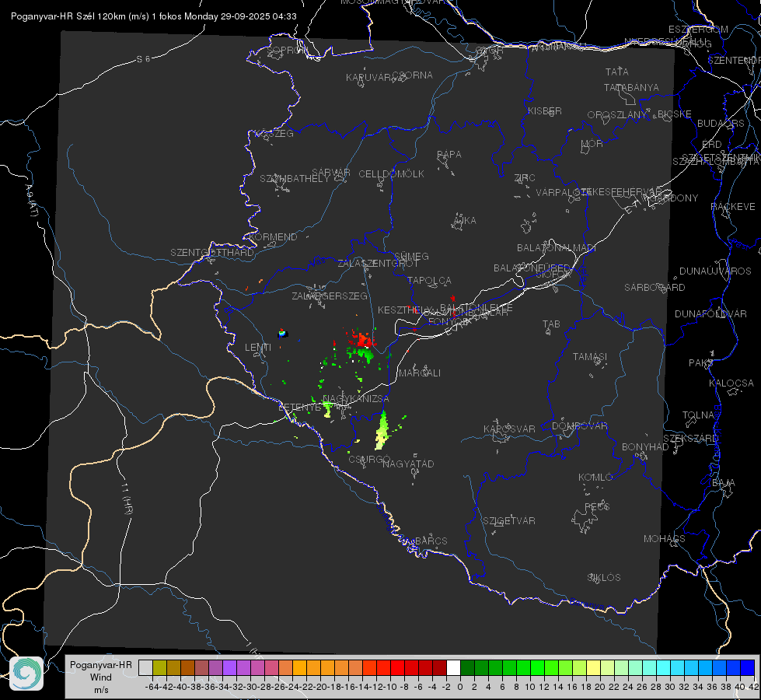
Task: Click the white zero-velocity legend swatch
Action: pyautogui.click(x=453, y=667)
